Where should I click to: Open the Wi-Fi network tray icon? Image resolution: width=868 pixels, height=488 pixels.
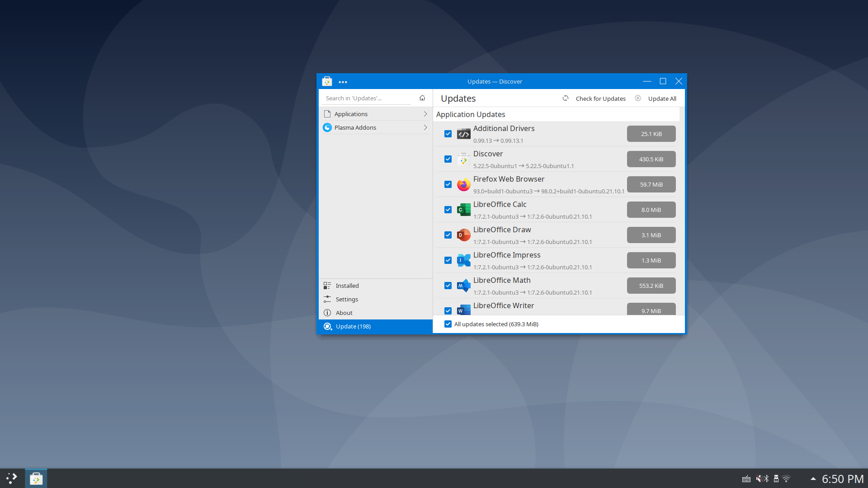pos(787,479)
